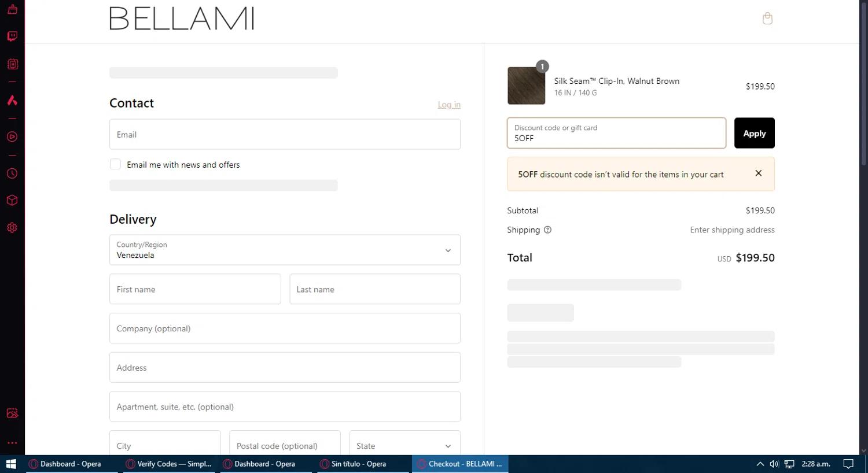
Task: Click the Log in link
Action: tap(449, 105)
